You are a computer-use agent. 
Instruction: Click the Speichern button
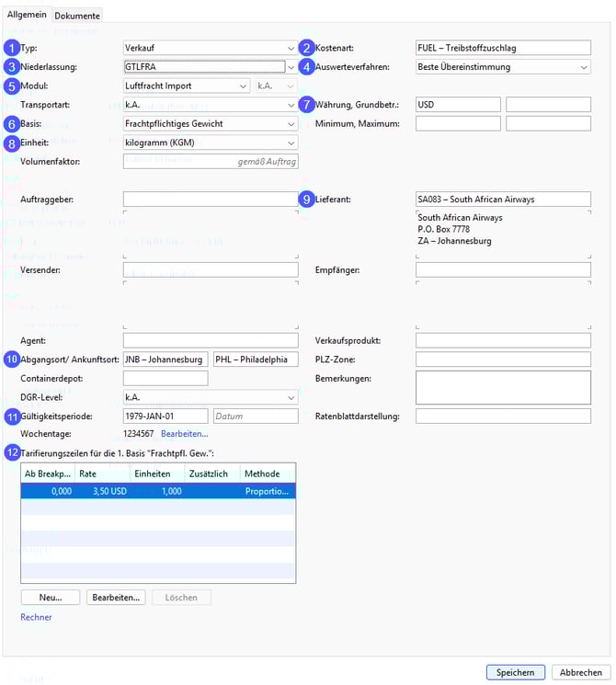515,672
